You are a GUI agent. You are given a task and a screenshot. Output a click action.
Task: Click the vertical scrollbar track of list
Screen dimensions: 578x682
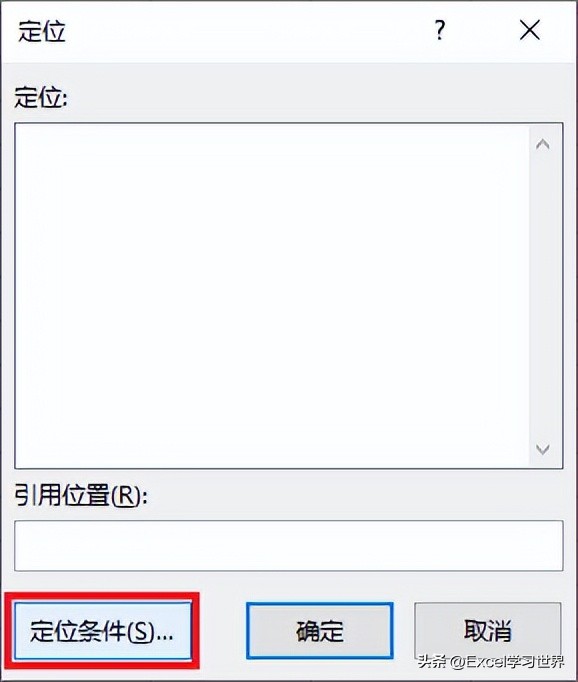pos(542,296)
